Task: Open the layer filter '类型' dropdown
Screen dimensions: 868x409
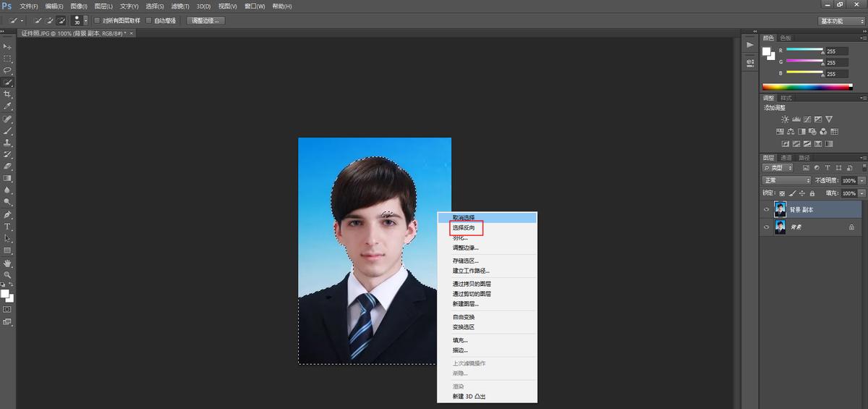Action: (x=779, y=168)
